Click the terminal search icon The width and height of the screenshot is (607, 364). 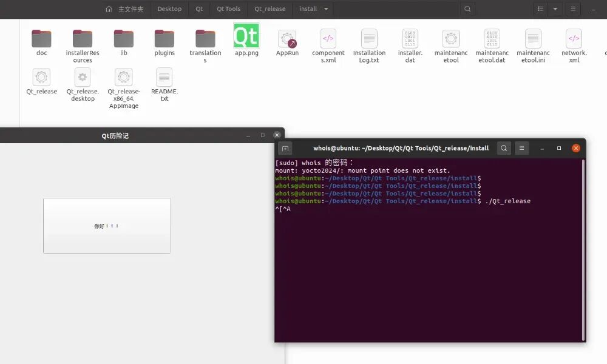click(504, 148)
